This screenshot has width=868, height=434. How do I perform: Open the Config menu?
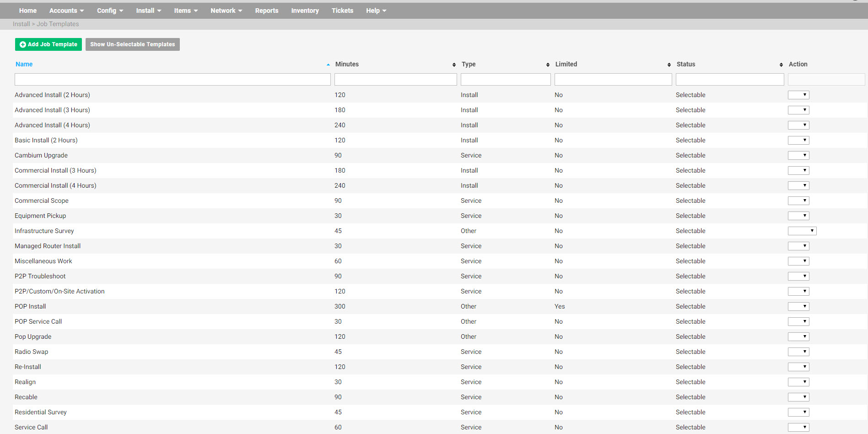tap(110, 11)
